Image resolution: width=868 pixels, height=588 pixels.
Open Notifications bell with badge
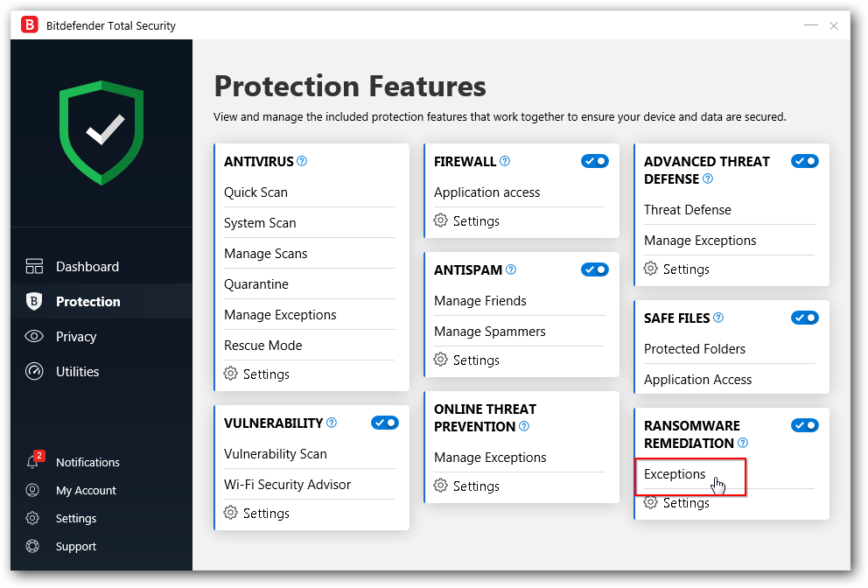33,462
